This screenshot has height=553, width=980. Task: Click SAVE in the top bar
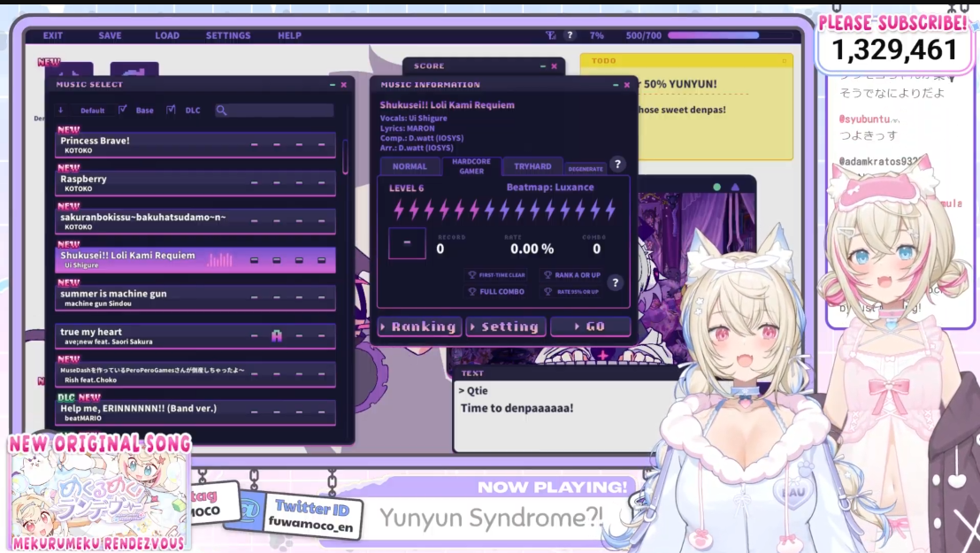click(110, 35)
